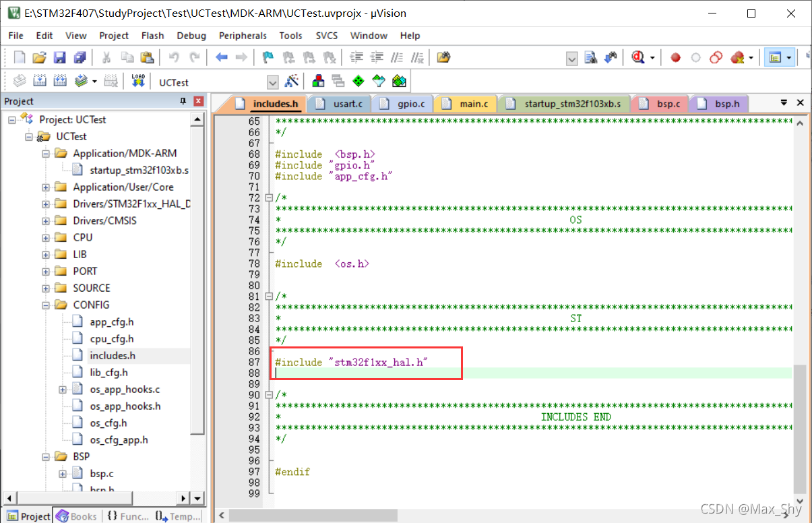
Task: Pin the Project panel with autohide pushpin
Action: [x=183, y=101]
